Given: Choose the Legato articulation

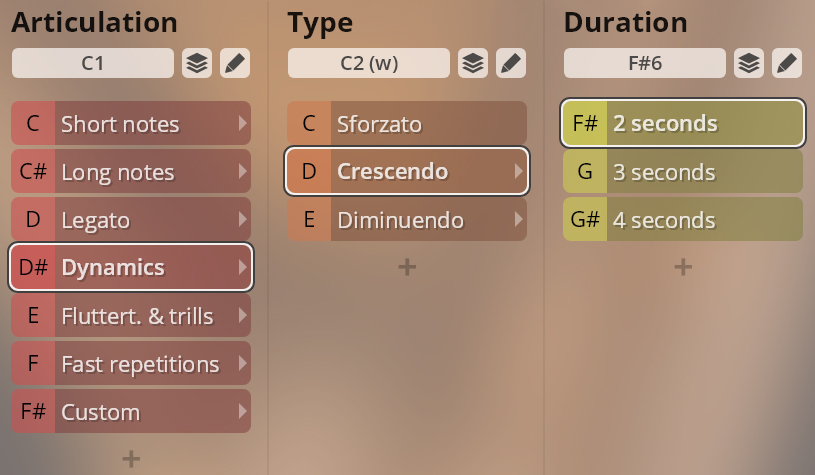Looking at the screenshot, I should [x=131, y=219].
